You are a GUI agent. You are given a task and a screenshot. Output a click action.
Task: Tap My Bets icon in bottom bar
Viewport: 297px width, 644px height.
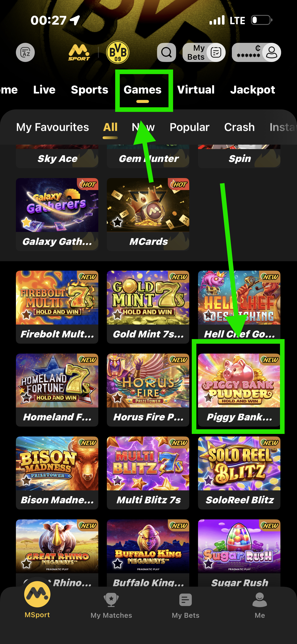click(186, 600)
